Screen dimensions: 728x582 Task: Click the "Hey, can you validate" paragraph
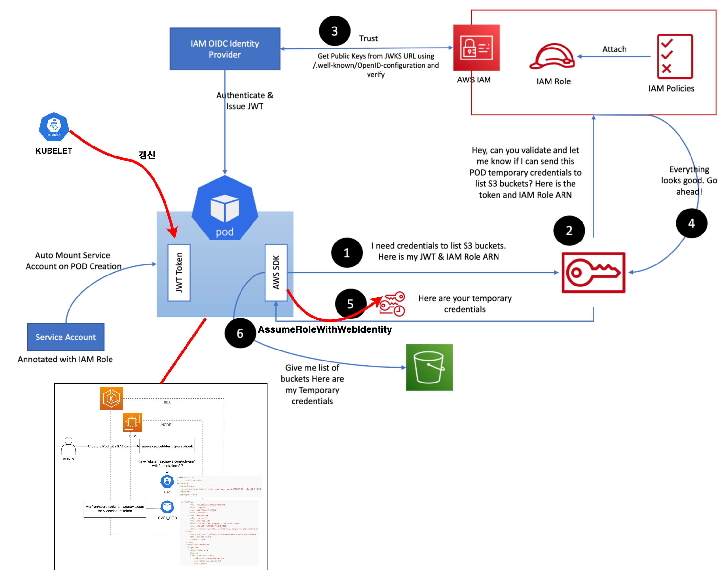coord(525,172)
